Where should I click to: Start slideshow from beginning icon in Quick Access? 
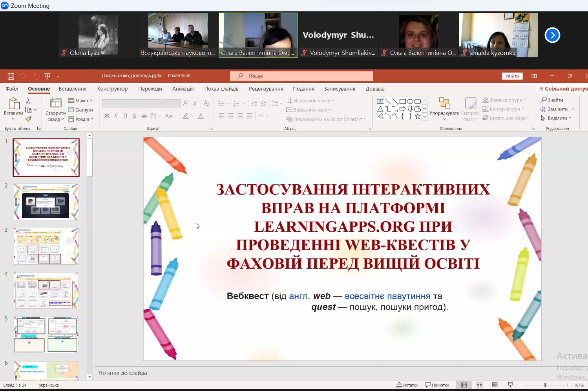tap(47, 76)
